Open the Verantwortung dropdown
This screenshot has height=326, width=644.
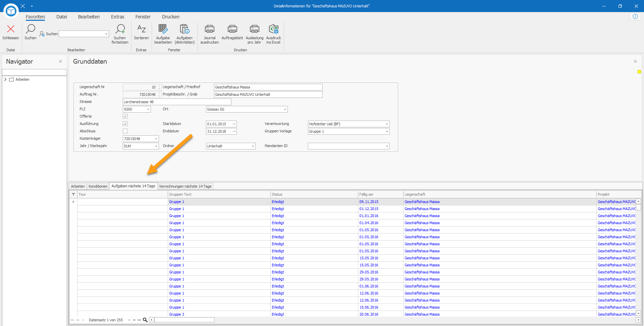coord(387,124)
